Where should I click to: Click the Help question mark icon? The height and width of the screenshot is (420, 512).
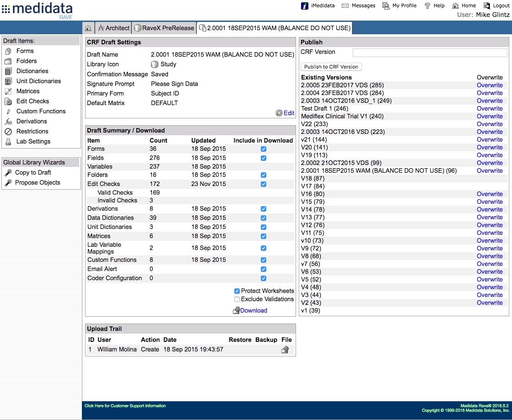click(427, 6)
